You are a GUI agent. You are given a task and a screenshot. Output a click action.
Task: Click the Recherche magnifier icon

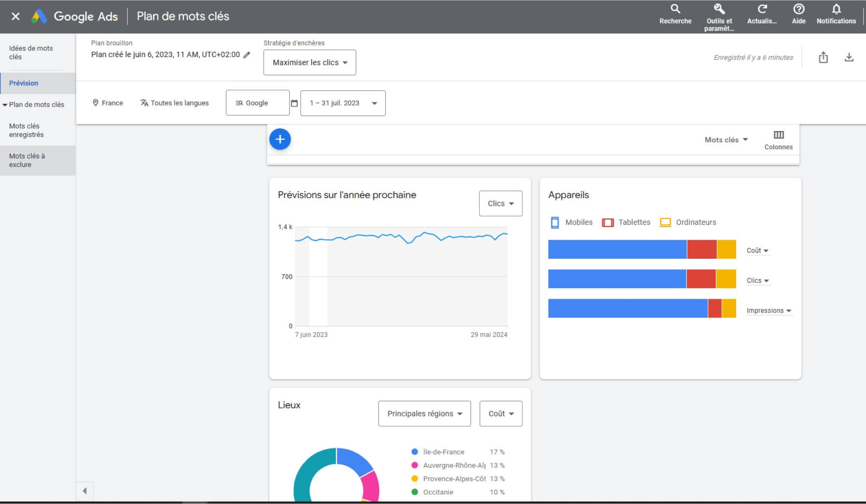click(675, 9)
